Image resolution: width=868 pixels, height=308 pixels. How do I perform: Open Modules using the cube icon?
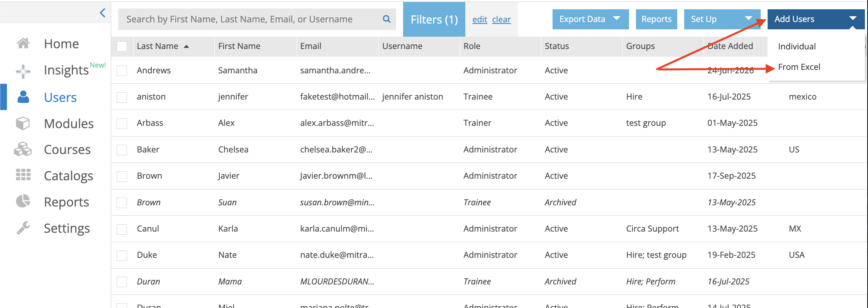[x=23, y=124]
